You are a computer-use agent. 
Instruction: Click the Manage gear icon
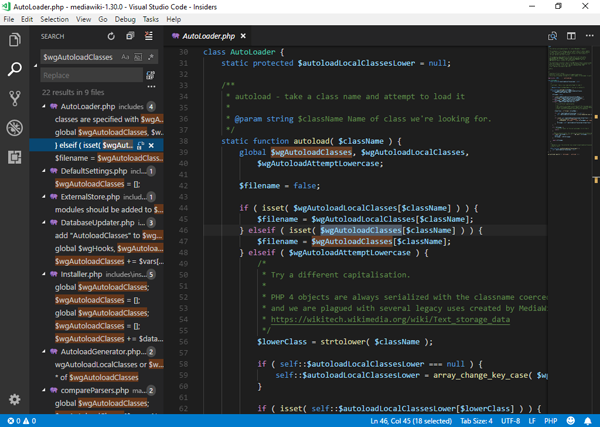(x=15, y=399)
